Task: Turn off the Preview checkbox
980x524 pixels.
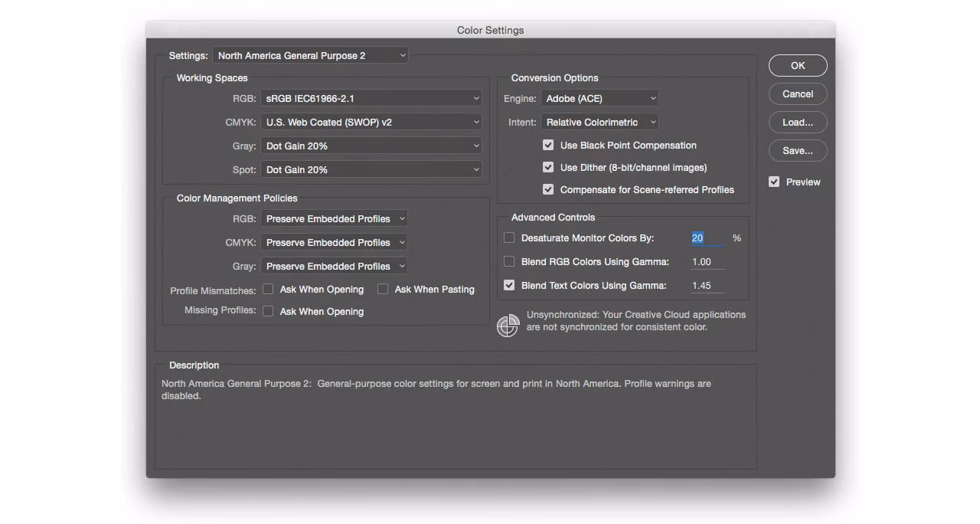Action: tap(774, 182)
